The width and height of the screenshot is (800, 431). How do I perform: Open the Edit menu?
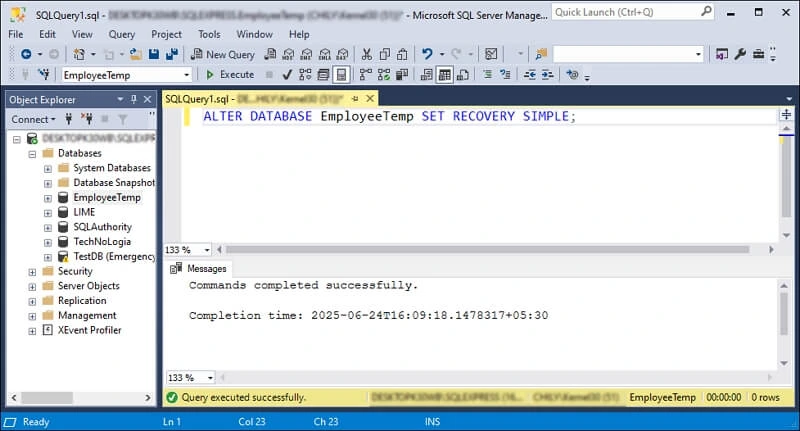47,34
